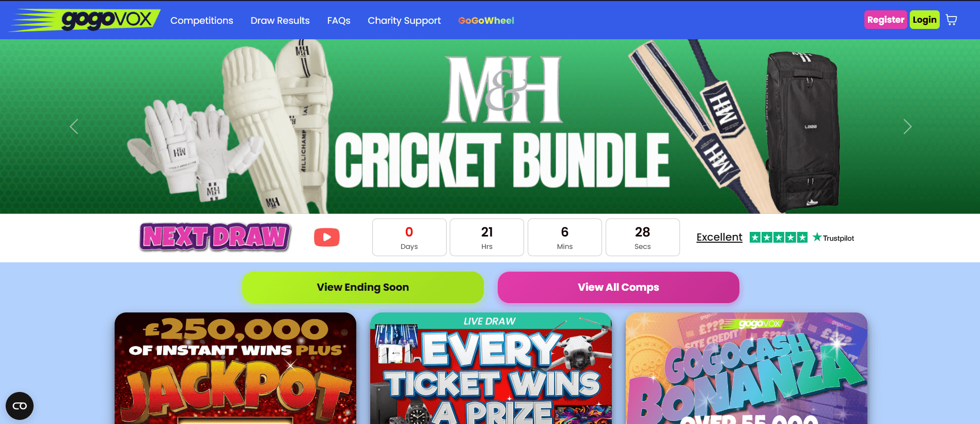Click the Trustpilot star logo
This screenshot has width=980, height=424.
point(833,238)
